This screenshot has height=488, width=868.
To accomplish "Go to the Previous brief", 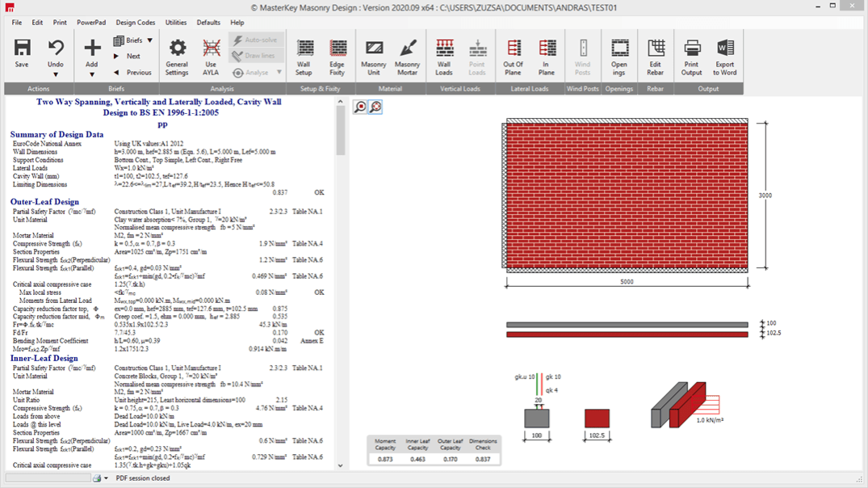I will click(x=133, y=72).
